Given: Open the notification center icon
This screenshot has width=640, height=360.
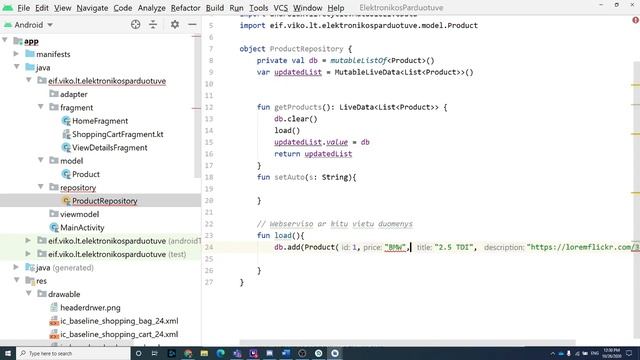Looking at the screenshot, I should [629, 353].
